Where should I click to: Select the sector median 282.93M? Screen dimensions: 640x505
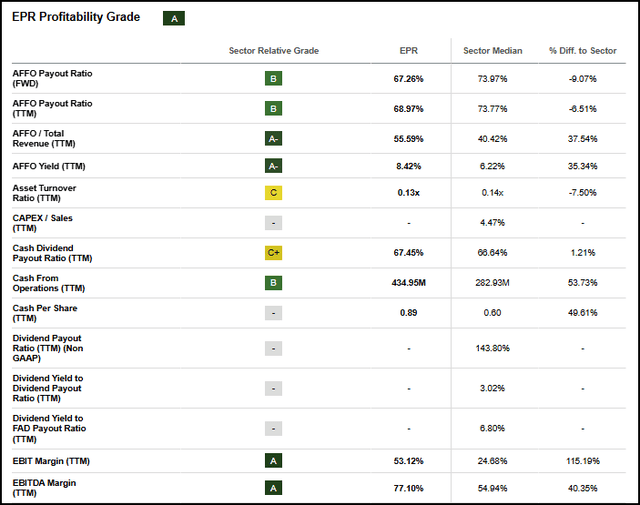(493, 283)
